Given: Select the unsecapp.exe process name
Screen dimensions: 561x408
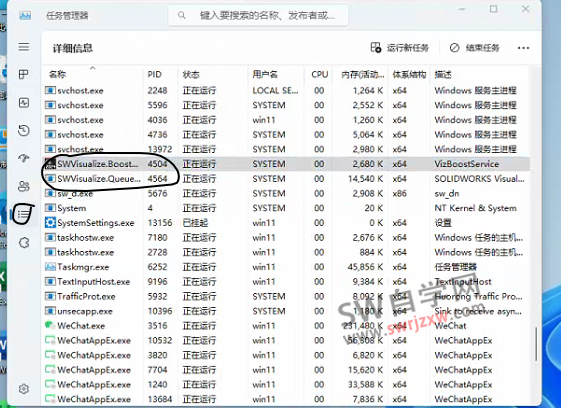Looking at the screenshot, I should 85,311.
